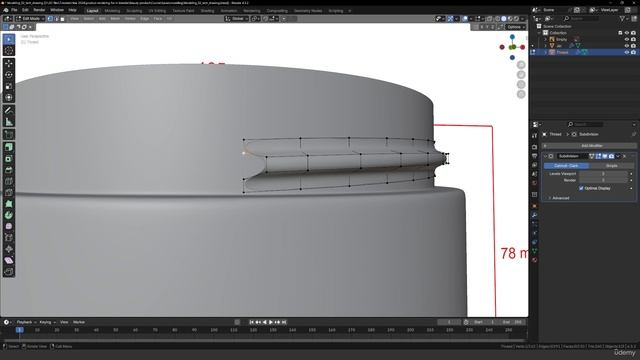Image resolution: width=640 pixels, height=360 pixels.
Task: Switch to the UV Editing workspace tab
Action: (x=157, y=11)
